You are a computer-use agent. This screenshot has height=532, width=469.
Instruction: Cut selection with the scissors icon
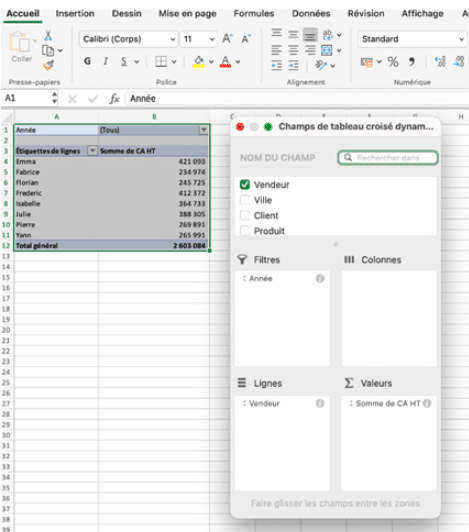tap(48, 35)
